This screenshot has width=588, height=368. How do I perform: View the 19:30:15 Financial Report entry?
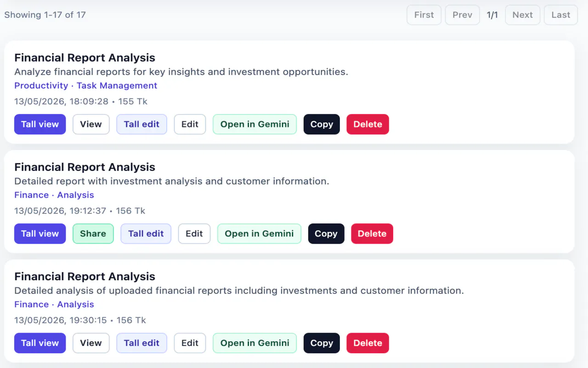pos(91,343)
